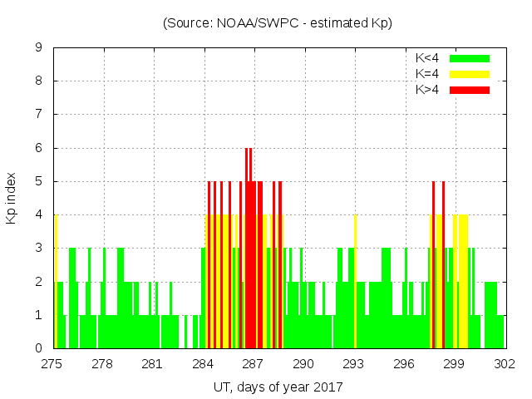Click the red K>4 legend swatch
Image resolution: width=532 pixels, height=399 pixels.
470,89
